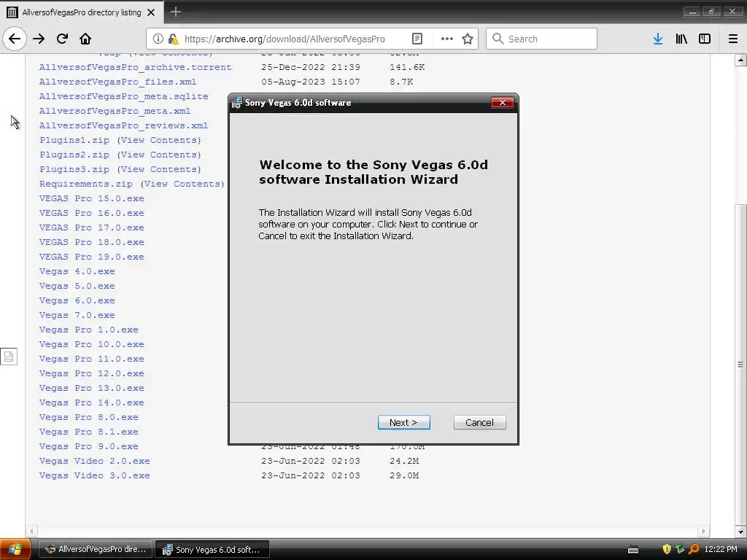Click Cancel in the Installation Wizard
The height and width of the screenshot is (560, 747).
tap(479, 422)
